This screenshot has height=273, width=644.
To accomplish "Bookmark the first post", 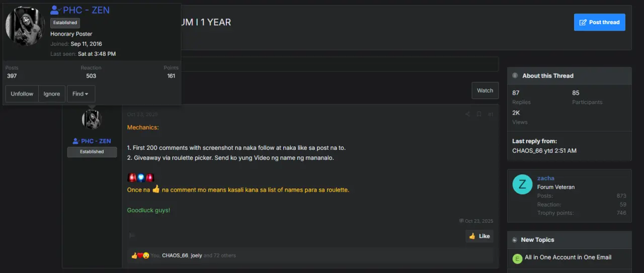I will (479, 115).
